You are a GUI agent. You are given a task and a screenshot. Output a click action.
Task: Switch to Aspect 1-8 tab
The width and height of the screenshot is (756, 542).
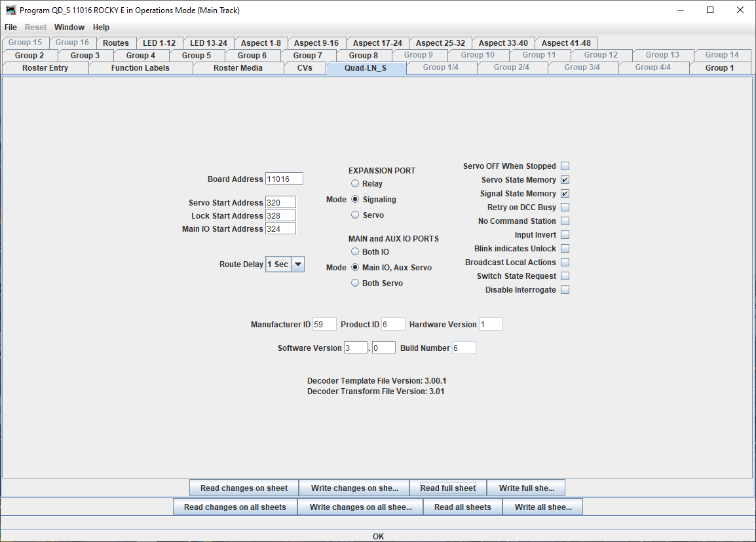(261, 43)
